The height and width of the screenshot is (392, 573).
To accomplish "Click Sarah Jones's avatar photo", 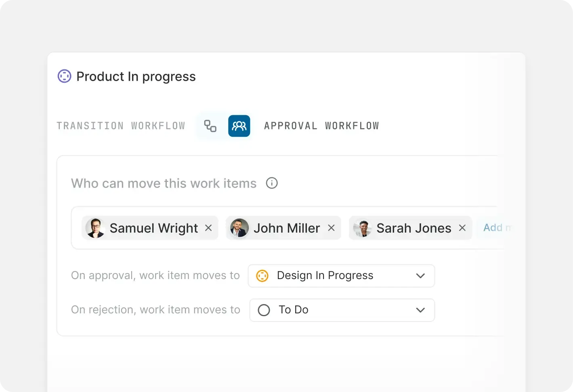I will 363,228.
